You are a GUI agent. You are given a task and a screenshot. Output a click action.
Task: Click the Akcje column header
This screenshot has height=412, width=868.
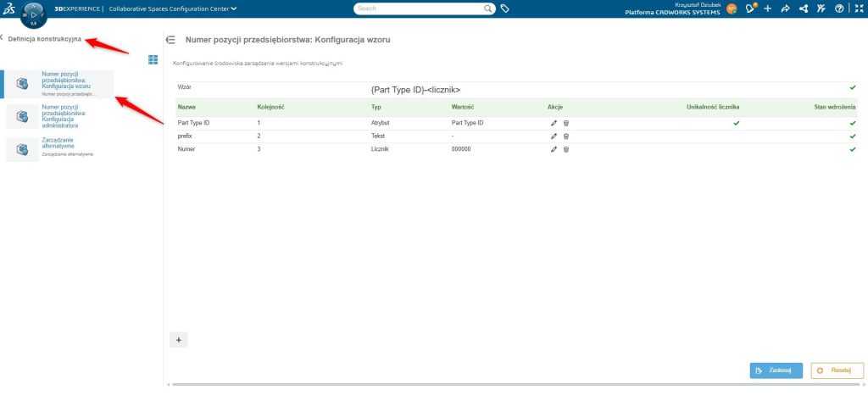[x=555, y=107]
